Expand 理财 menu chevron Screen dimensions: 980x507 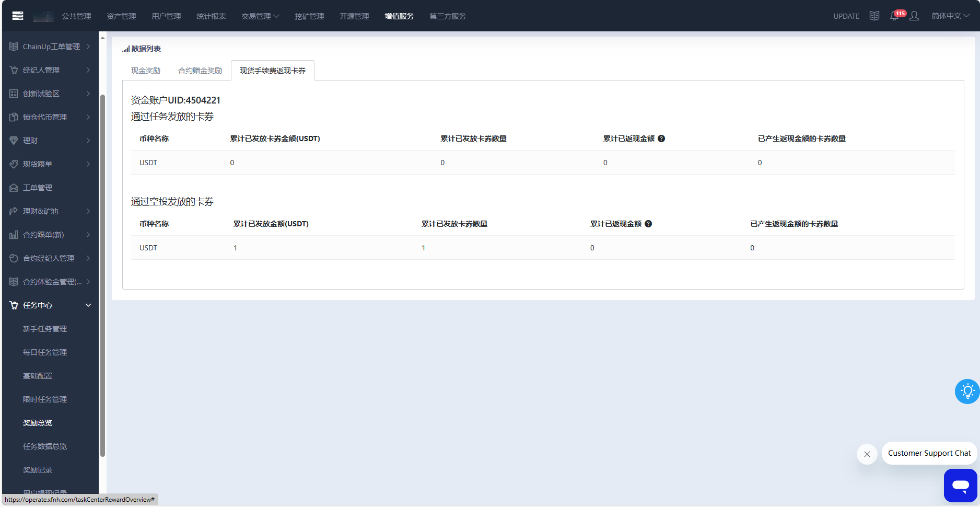pos(88,141)
